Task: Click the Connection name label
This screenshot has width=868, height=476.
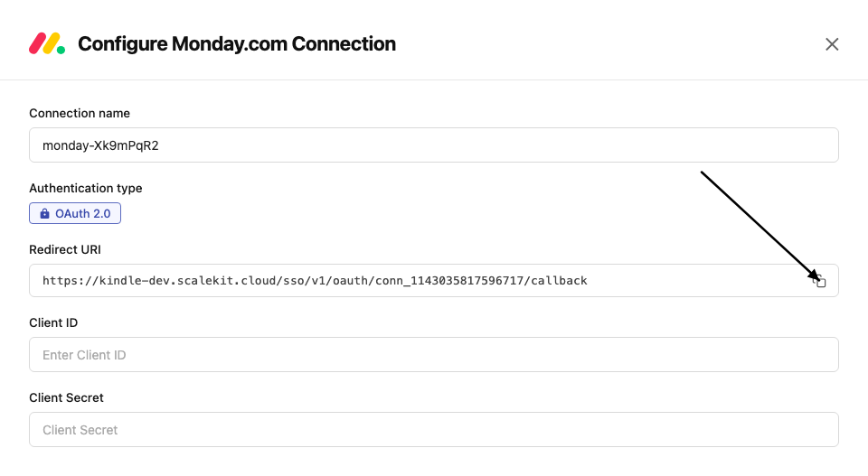Action: tap(80, 114)
